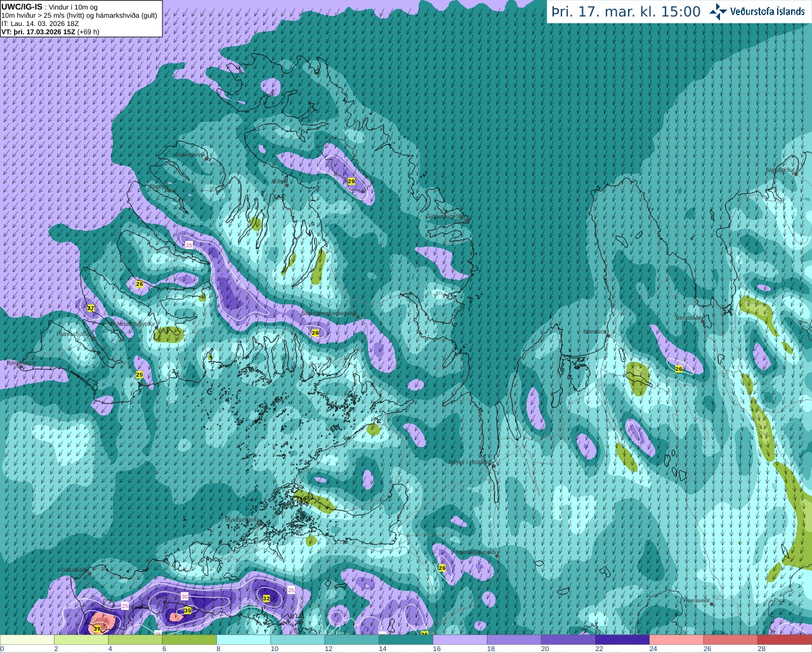Pick the 16–18 m/s lavender legend swatch

click(461, 640)
